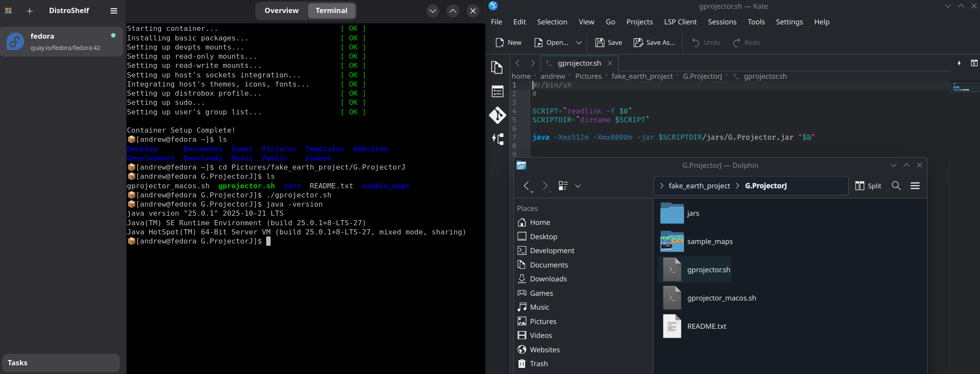Image resolution: width=980 pixels, height=374 pixels.
Task: Expand the breadcrumb chevron before fake_earth_project
Action: pyautogui.click(x=662, y=186)
